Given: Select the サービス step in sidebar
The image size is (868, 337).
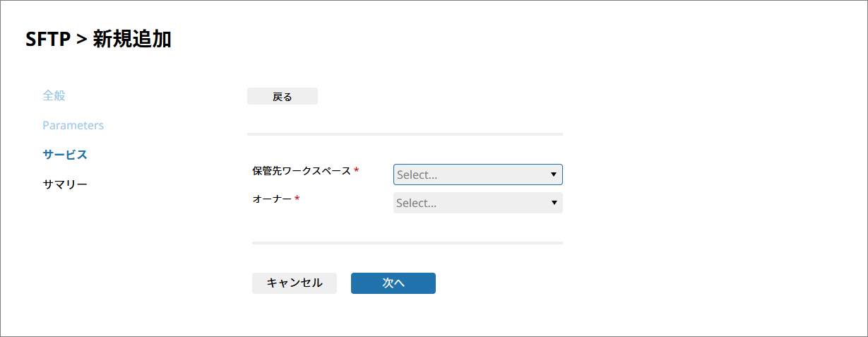Looking at the screenshot, I should (x=65, y=154).
